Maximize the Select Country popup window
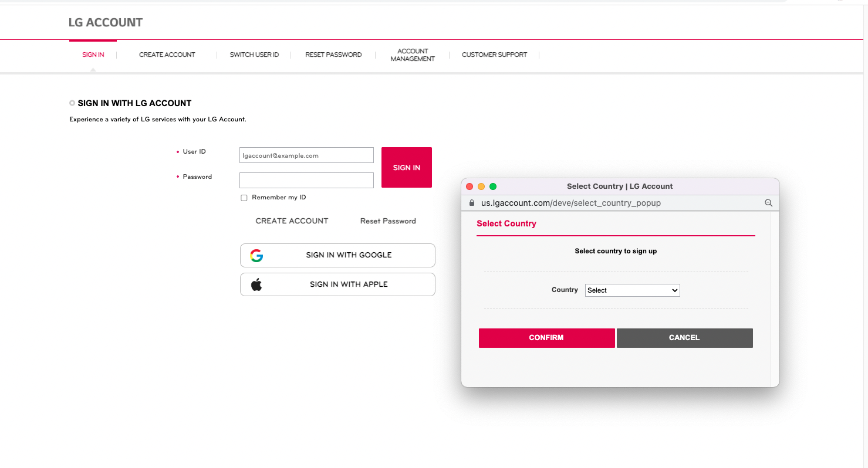The image size is (868, 468). point(493,186)
